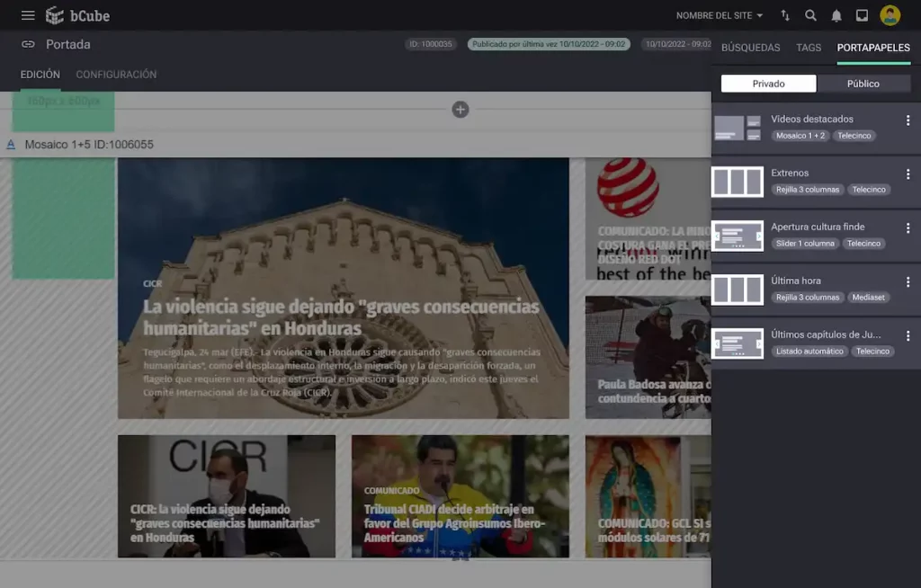The height and width of the screenshot is (588, 921).
Task: Open more options for Última hora
Action: coord(908,282)
